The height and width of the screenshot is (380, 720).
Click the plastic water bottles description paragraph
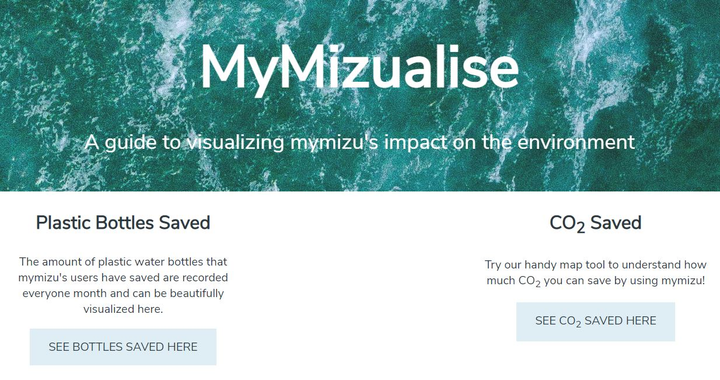123,285
